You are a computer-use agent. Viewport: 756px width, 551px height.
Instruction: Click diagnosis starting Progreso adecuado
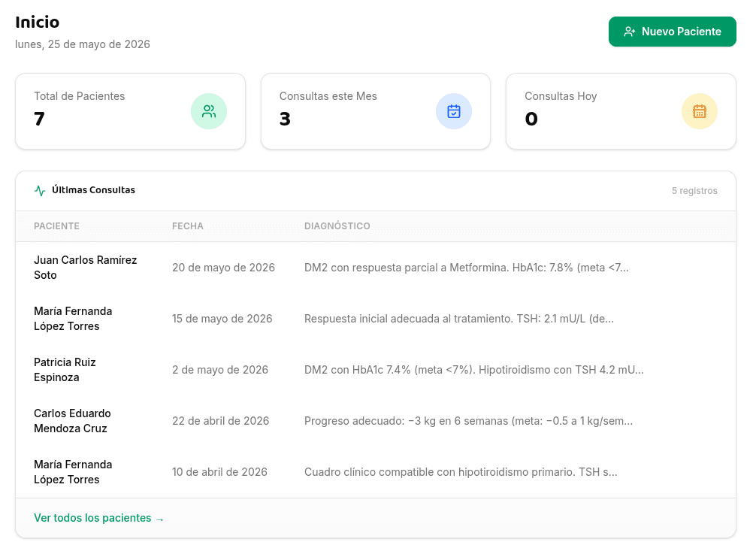point(468,421)
